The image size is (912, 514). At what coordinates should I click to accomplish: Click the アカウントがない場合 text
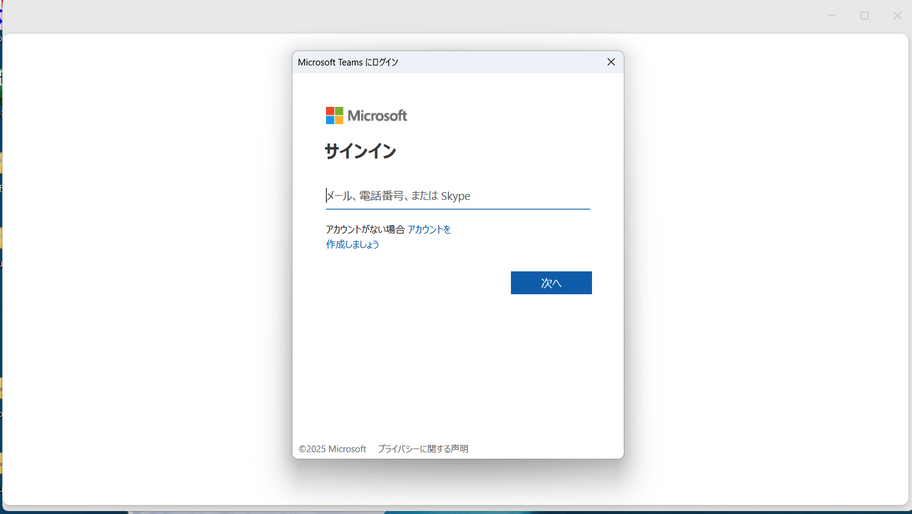coord(365,229)
